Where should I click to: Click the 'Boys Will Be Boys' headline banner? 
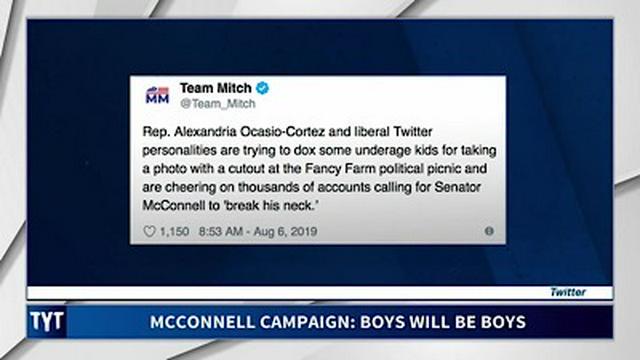pos(338,322)
